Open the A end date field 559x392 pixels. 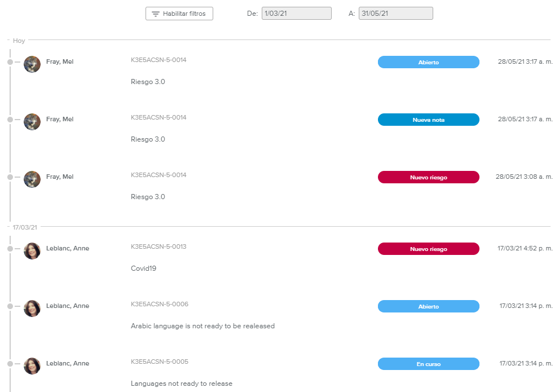pyautogui.click(x=395, y=14)
